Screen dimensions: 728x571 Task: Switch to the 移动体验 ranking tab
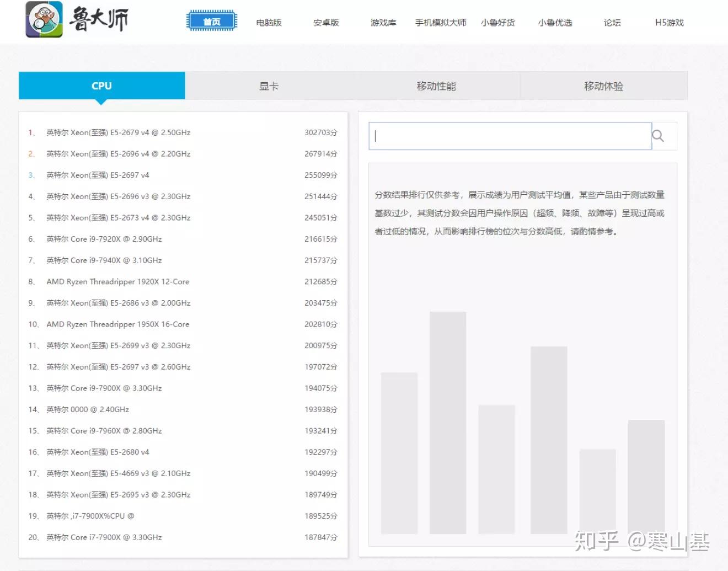[604, 86]
